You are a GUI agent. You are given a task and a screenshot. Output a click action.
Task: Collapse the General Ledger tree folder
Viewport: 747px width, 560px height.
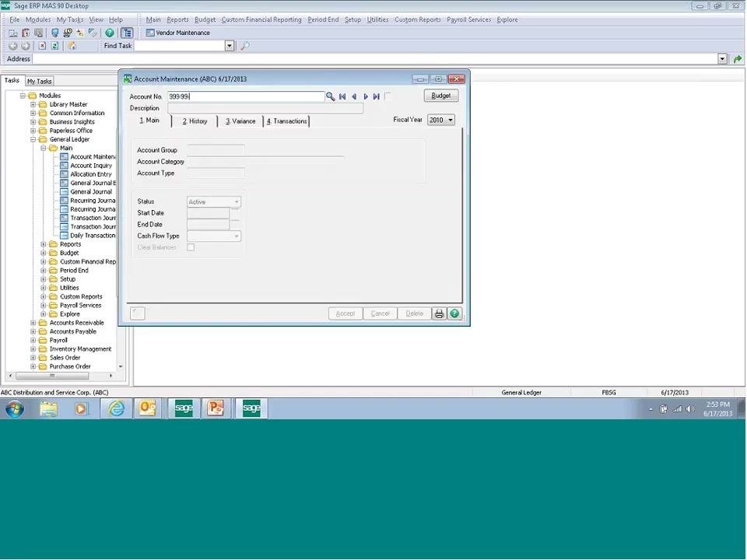click(33, 139)
